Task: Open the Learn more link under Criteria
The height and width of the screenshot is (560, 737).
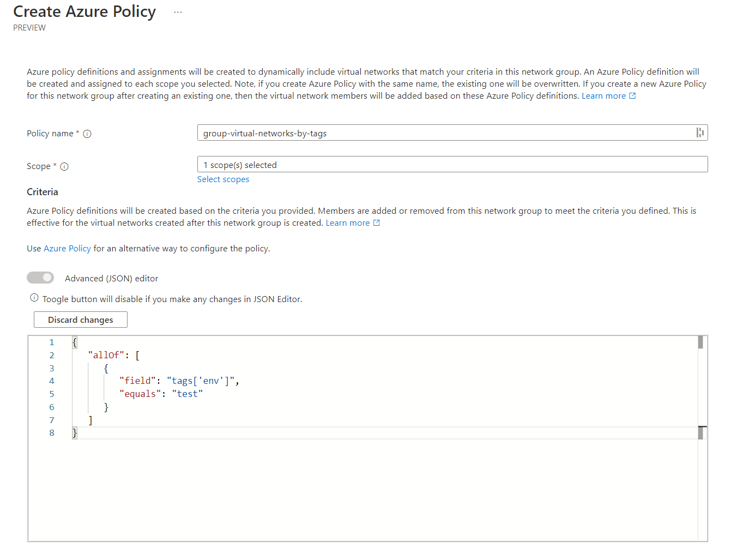Action: tap(348, 223)
